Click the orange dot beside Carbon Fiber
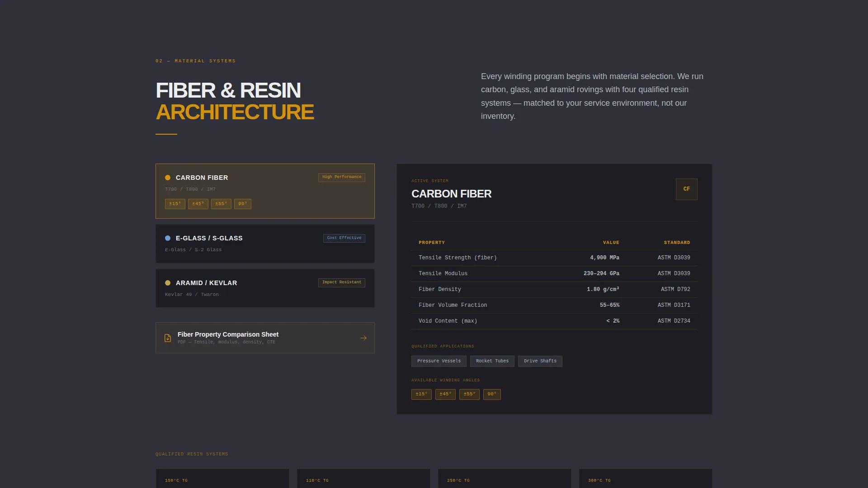The width and height of the screenshot is (868, 488). pos(168,178)
